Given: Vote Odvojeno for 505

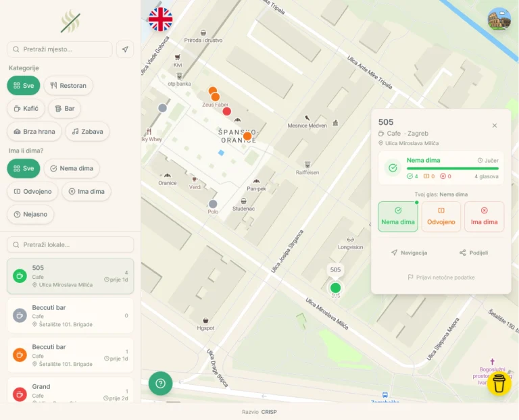Looking at the screenshot, I should 441,217.
